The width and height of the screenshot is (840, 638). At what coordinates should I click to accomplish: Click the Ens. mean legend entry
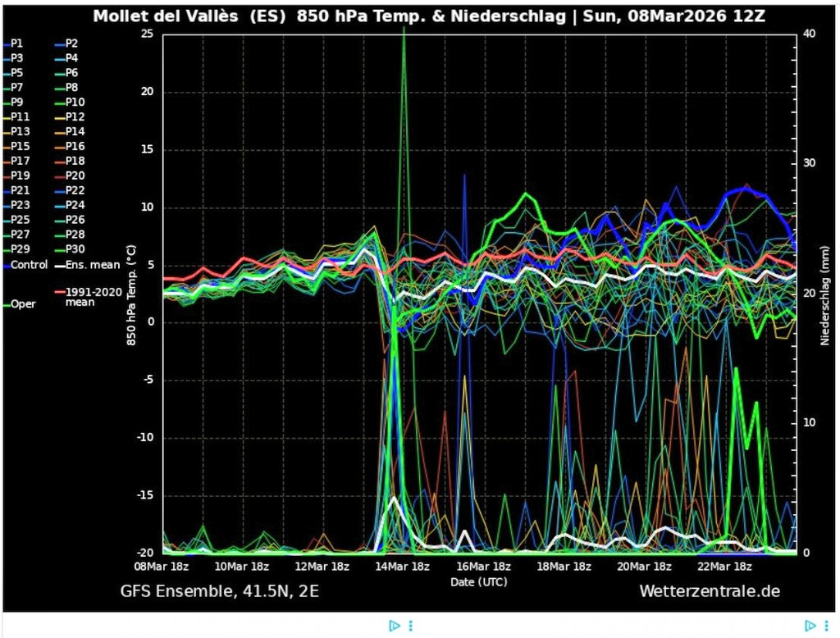tap(88, 265)
